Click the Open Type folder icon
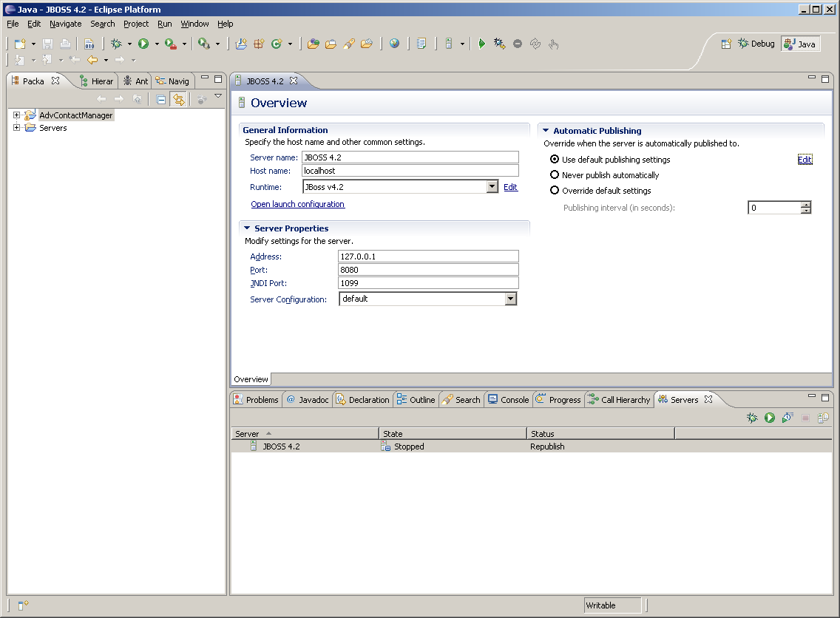The image size is (840, 618). tap(314, 44)
